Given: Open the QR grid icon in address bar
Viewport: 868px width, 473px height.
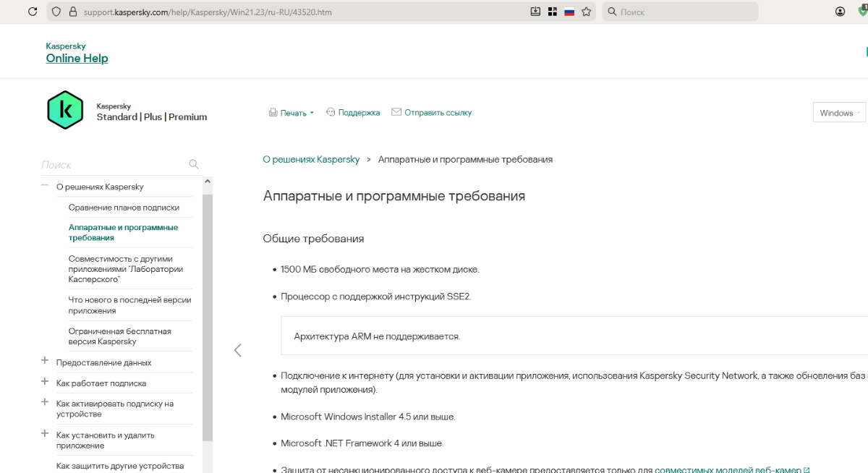Looking at the screenshot, I should (x=553, y=12).
